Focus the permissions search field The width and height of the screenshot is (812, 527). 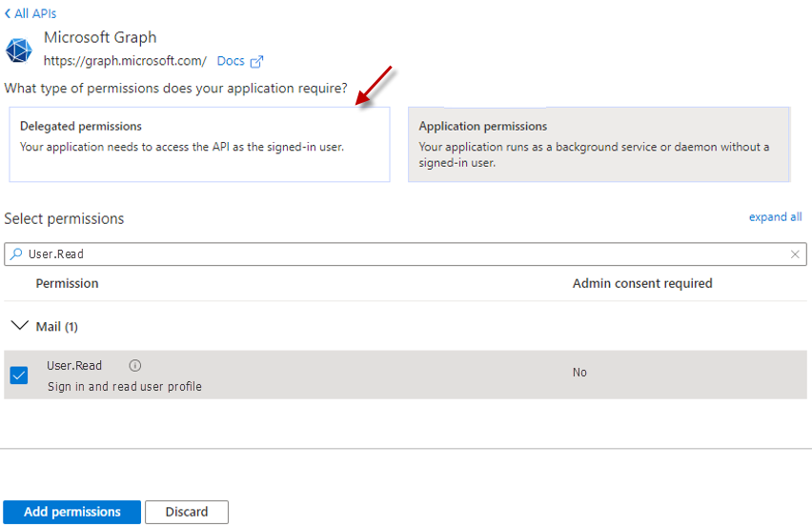pos(405,254)
